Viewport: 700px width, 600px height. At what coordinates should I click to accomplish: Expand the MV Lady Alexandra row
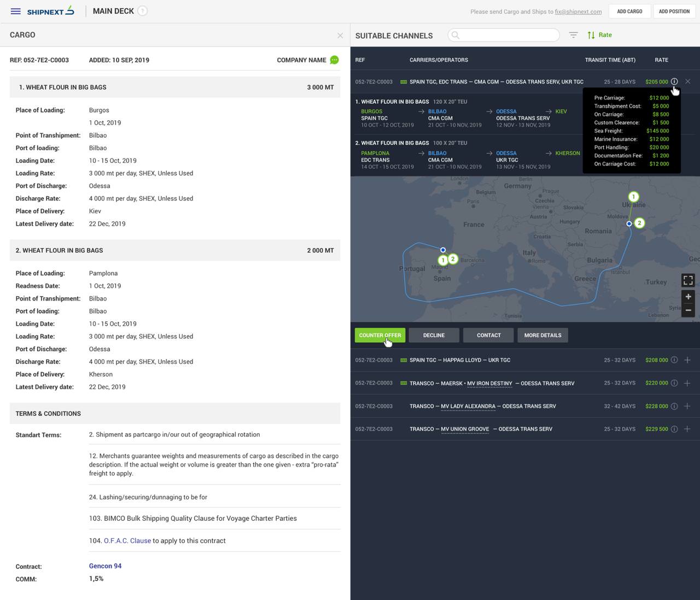click(687, 406)
